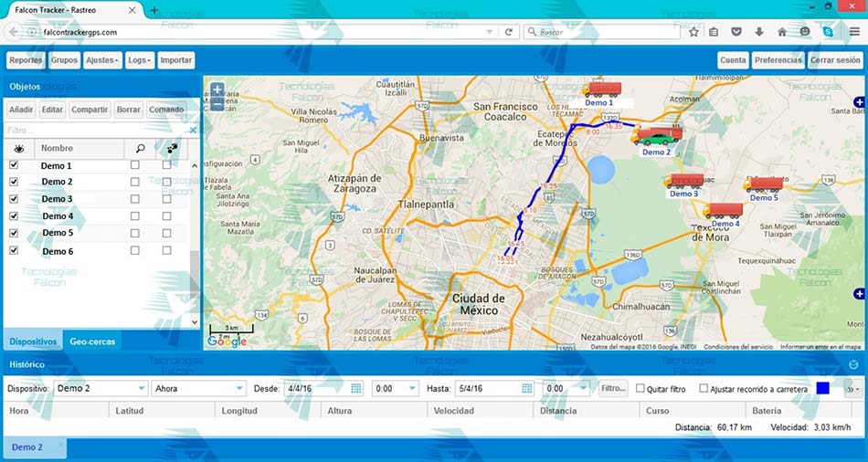Open the Grupos menu
The image size is (868, 462).
click(x=64, y=60)
